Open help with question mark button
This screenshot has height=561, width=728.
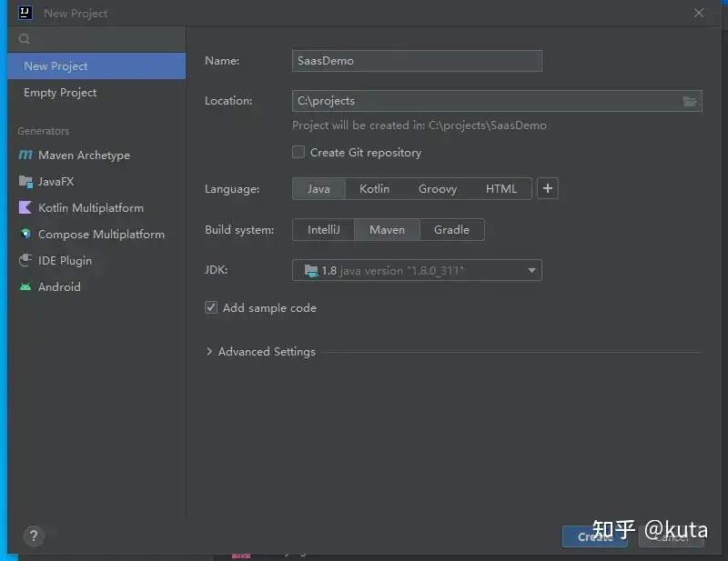click(x=34, y=536)
